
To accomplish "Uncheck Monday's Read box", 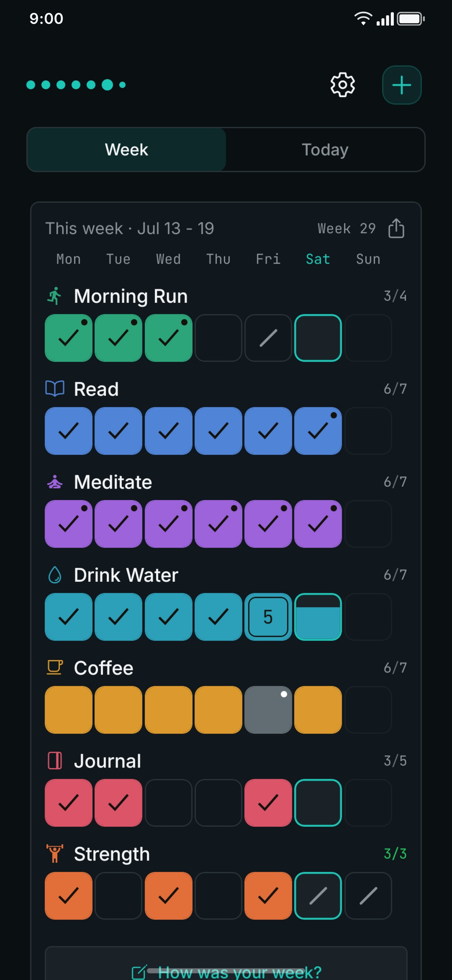I will pos(69,431).
